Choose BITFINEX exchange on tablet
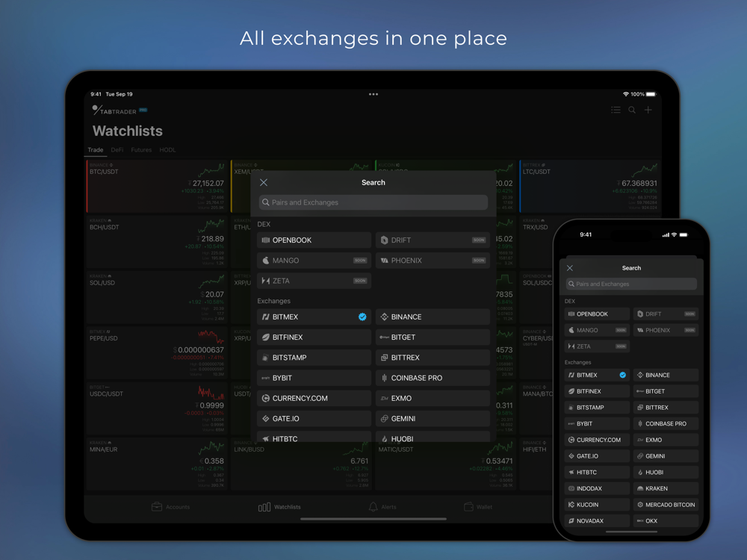This screenshot has height=560, width=747. pos(314,337)
